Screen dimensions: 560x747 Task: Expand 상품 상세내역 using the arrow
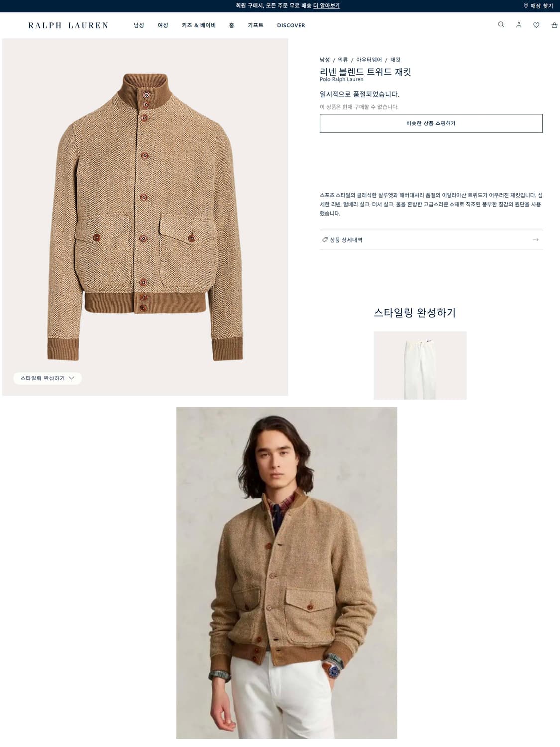[x=536, y=240]
